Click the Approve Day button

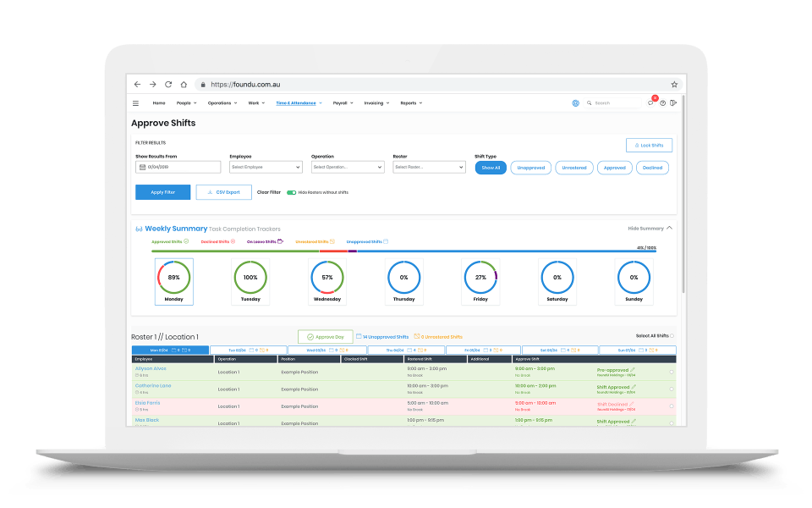pos(325,337)
